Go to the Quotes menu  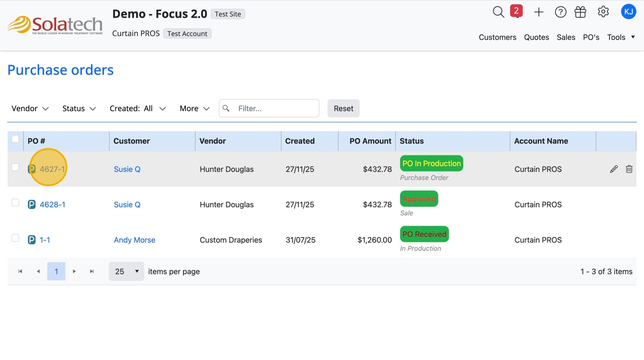[536, 37]
